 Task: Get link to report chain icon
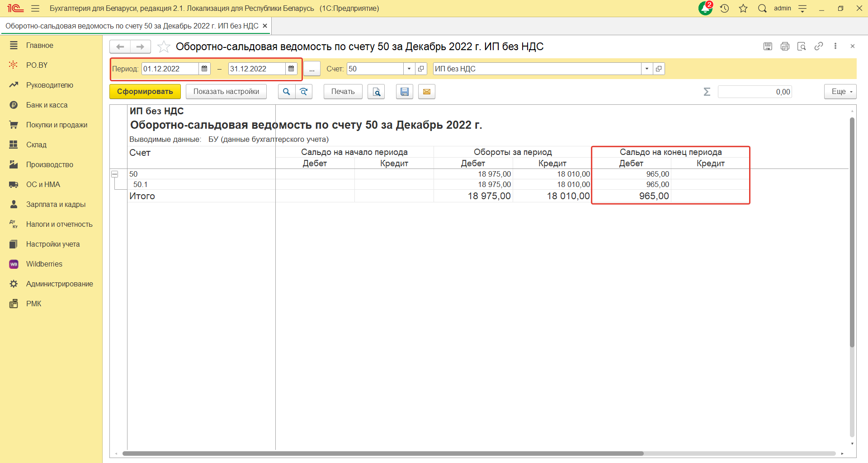(818, 47)
